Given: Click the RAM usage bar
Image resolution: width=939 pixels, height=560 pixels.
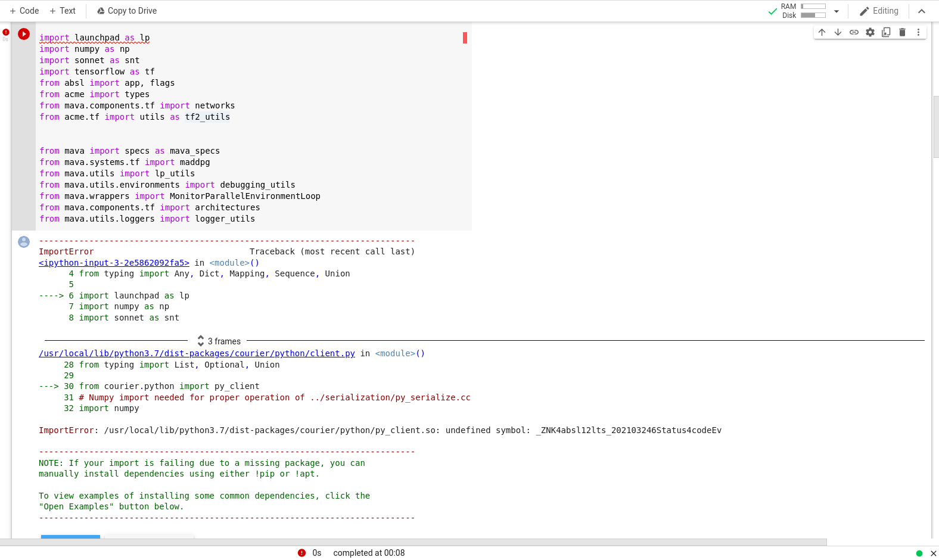Looking at the screenshot, I should point(813,7).
